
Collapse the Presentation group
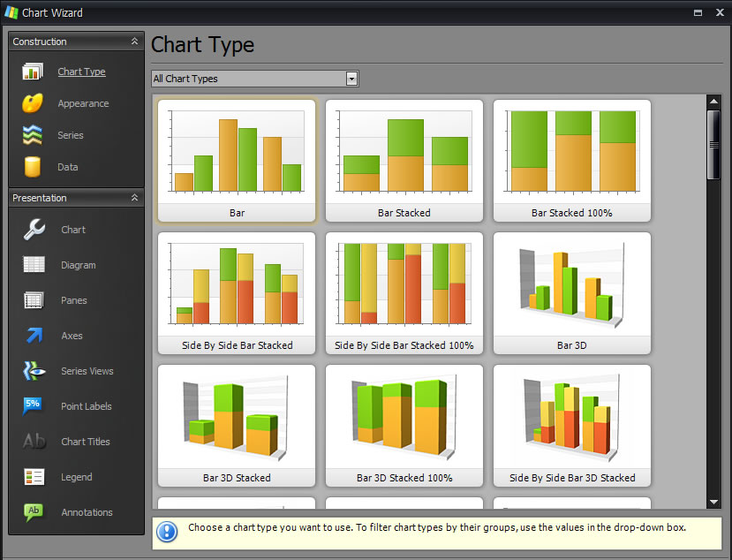(x=134, y=198)
